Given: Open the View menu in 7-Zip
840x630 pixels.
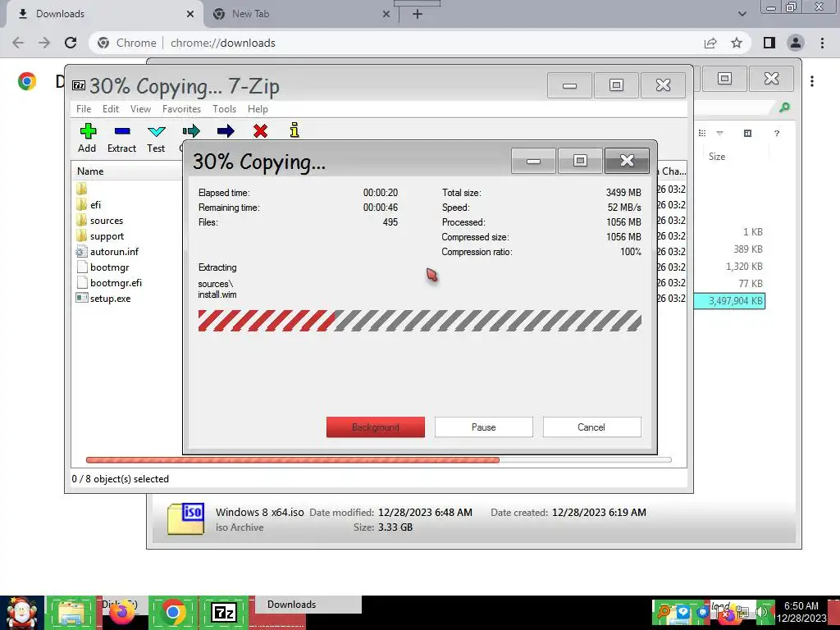Looking at the screenshot, I should pyautogui.click(x=140, y=109).
